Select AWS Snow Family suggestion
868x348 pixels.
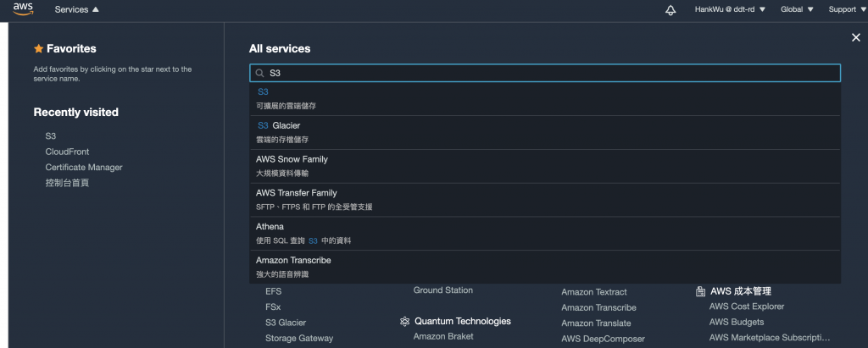click(545, 166)
